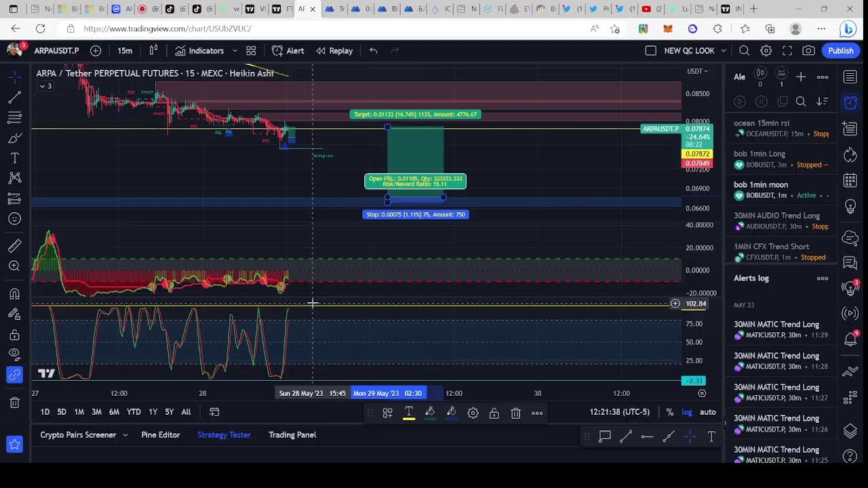Select the 1D time range
Viewport: 868px width, 488px height.
pyautogui.click(x=45, y=412)
